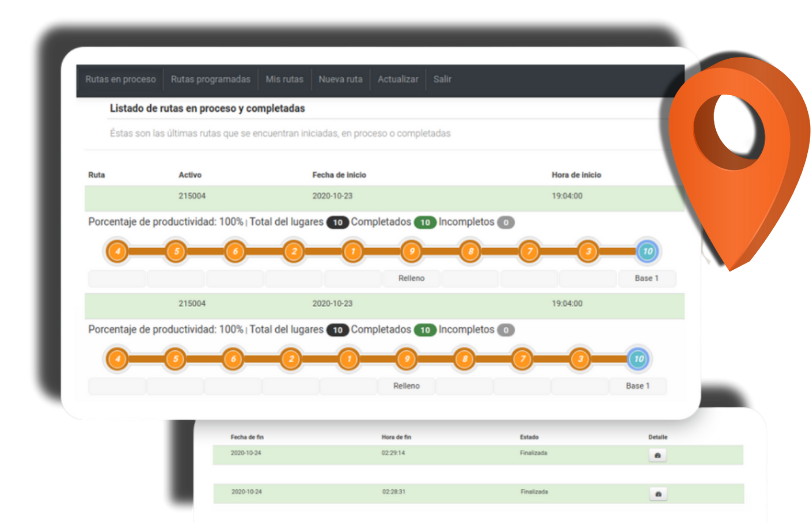
Task: Open the detail icon for the 02:28:31 row
Action: point(658,494)
